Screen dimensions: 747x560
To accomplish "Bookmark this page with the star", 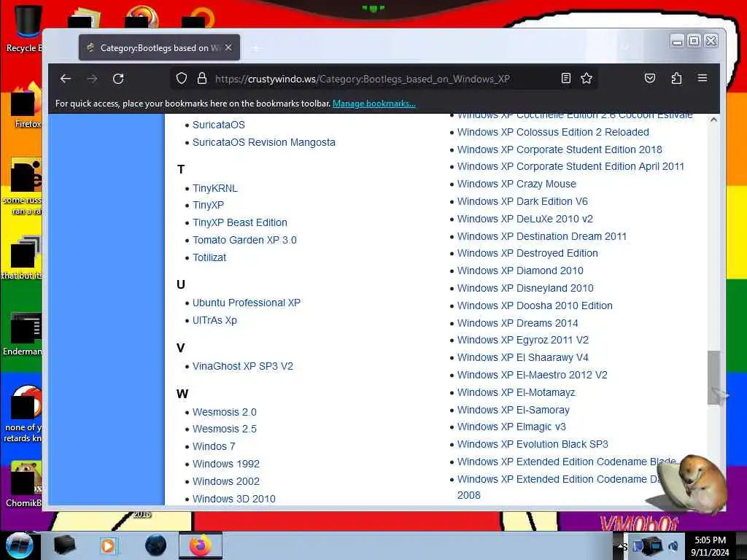I will 587,79.
